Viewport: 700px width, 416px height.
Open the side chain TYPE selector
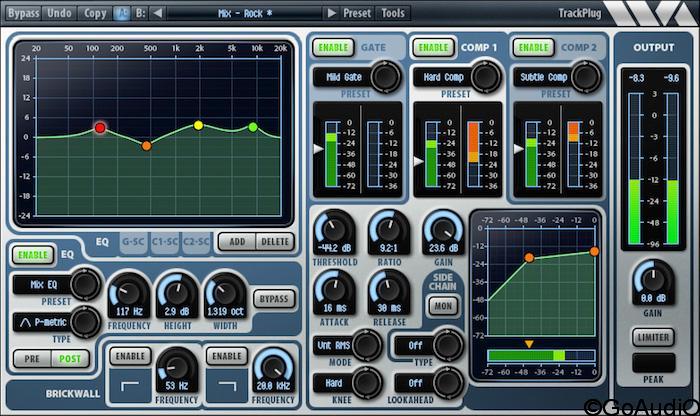tap(429, 345)
